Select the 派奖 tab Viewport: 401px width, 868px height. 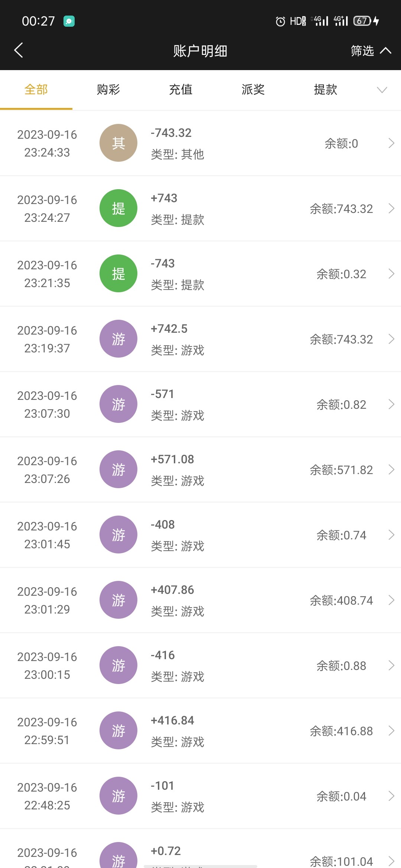253,90
